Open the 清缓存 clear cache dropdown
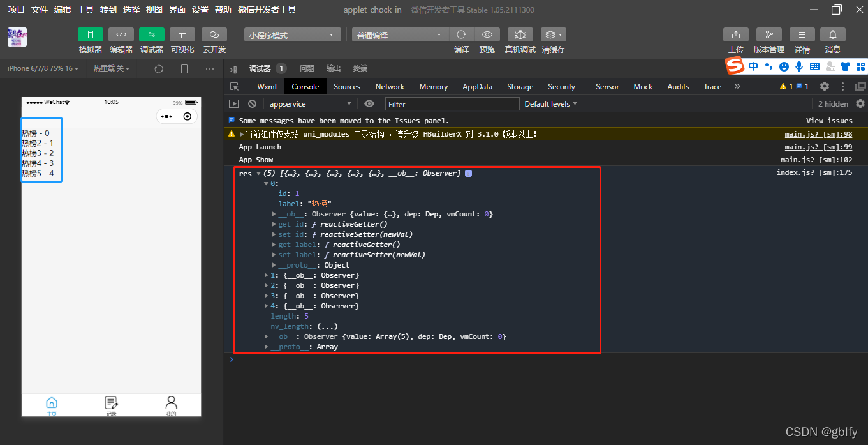 coord(554,34)
